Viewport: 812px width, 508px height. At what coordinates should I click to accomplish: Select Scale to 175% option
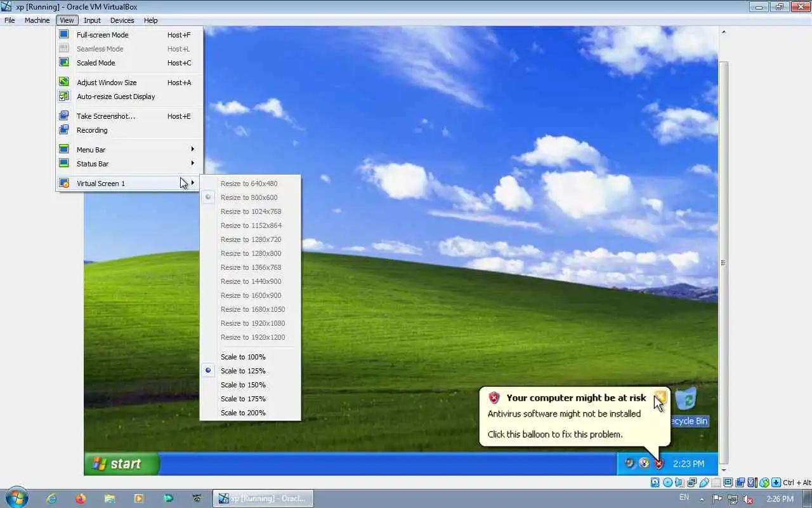250,399
